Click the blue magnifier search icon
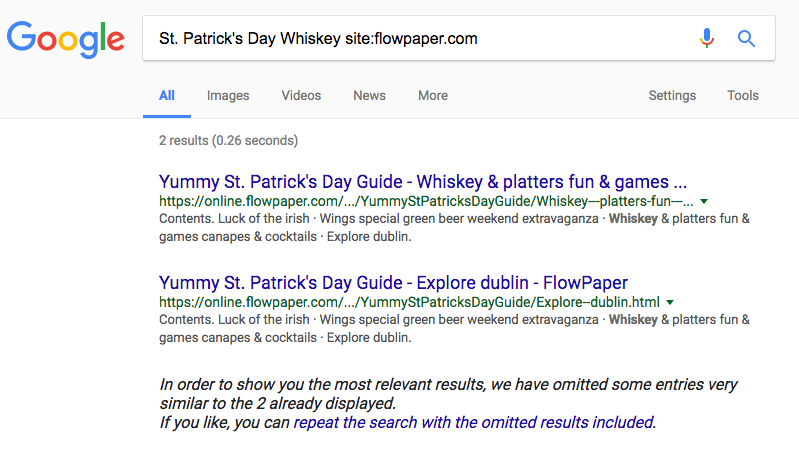Image resolution: width=799 pixels, height=461 pixels. click(x=746, y=38)
